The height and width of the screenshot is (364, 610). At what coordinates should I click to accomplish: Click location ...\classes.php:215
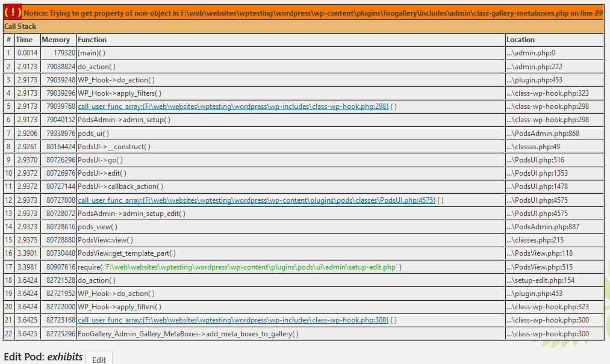535,240
